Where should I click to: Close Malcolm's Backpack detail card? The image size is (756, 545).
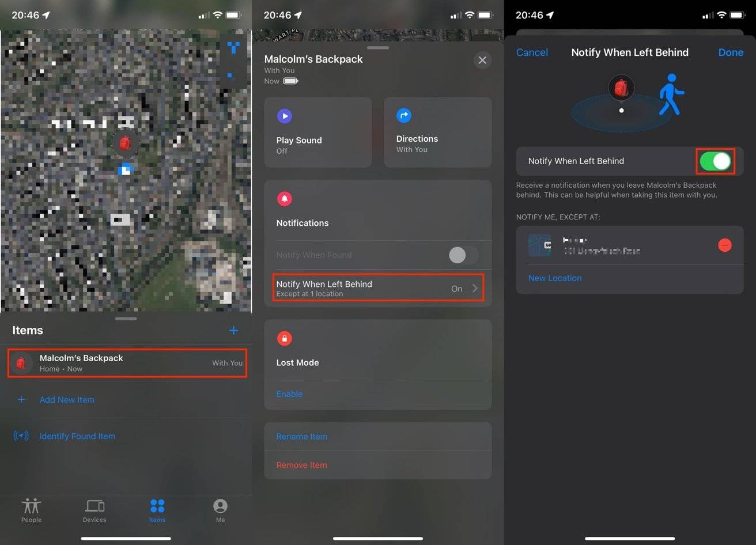click(x=482, y=60)
